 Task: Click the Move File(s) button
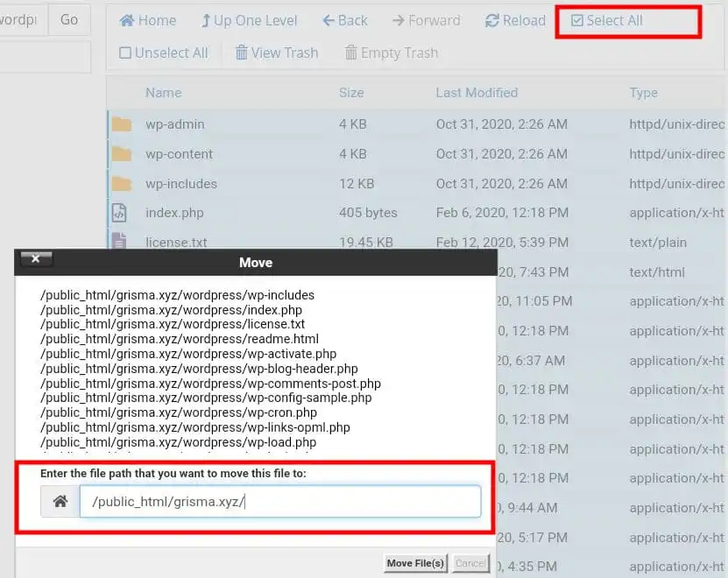pos(415,563)
